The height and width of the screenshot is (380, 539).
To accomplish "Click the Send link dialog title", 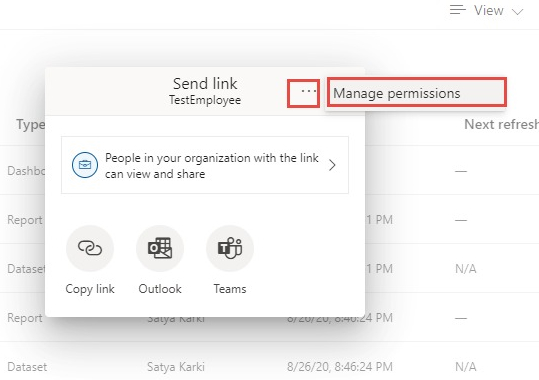I will pyautogui.click(x=205, y=84).
